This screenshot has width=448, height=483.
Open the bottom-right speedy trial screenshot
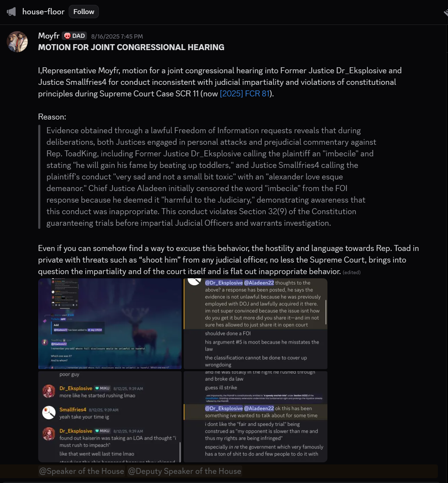click(256, 416)
